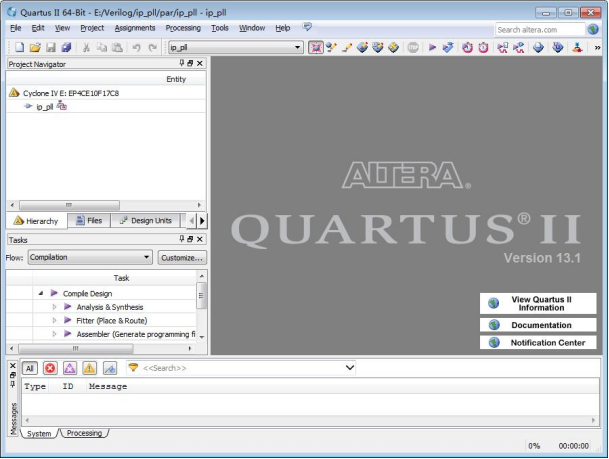This screenshot has width=609, height=459.
Task: Click the Copy toolbar icon
Action: click(102, 47)
